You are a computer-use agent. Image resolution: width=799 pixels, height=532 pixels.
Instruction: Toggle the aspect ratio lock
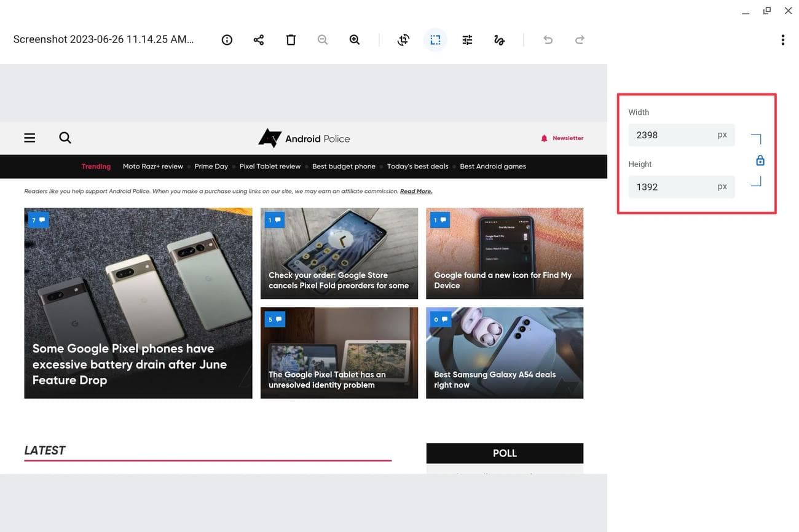click(x=760, y=160)
